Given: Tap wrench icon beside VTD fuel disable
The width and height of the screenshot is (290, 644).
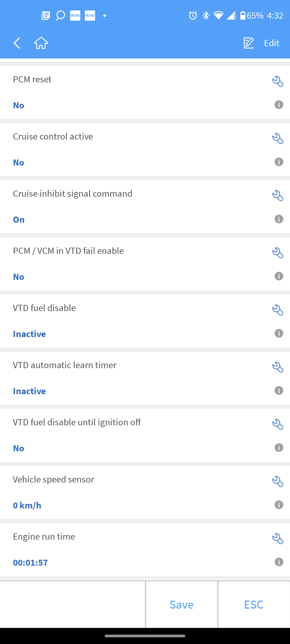Looking at the screenshot, I should [278, 310].
